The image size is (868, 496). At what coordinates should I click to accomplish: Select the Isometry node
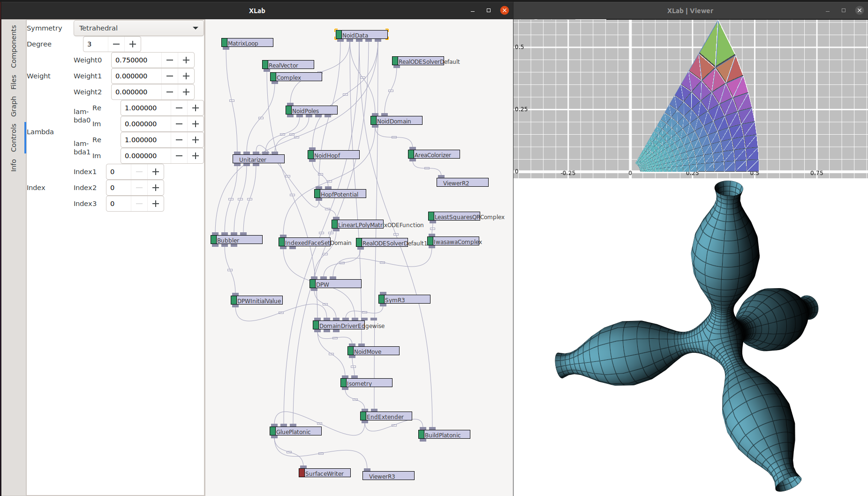coord(366,383)
